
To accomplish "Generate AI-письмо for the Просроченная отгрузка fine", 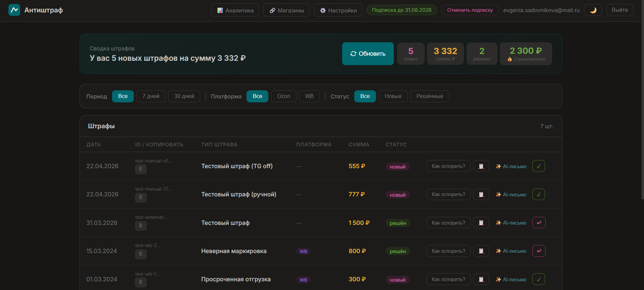I will tap(511, 280).
